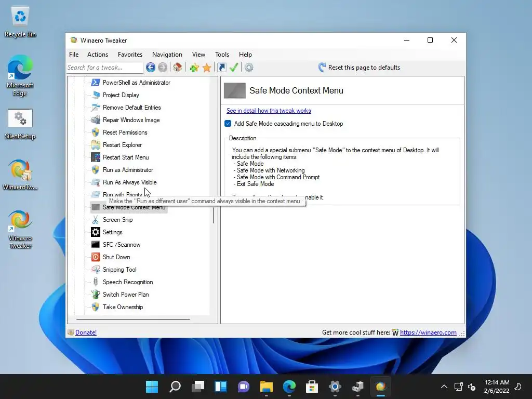The height and width of the screenshot is (399, 532).
Task: Go to the Home page icon
Action: (x=178, y=67)
